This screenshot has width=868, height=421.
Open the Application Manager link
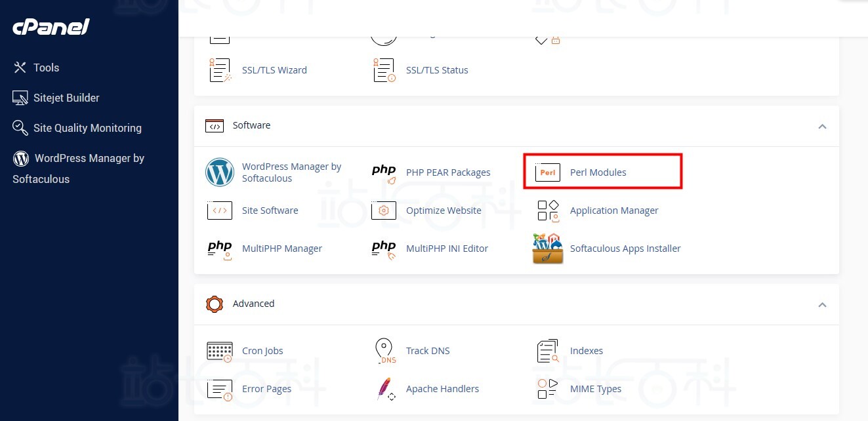pos(614,210)
